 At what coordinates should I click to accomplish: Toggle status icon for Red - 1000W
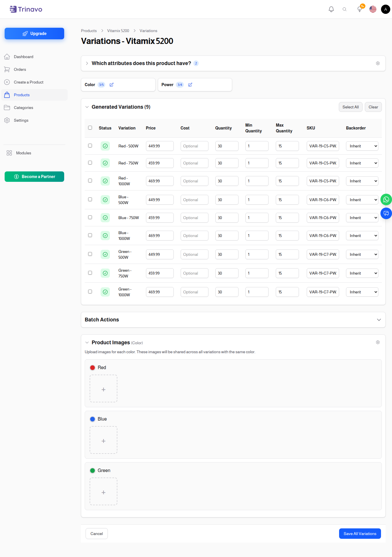(x=105, y=181)
